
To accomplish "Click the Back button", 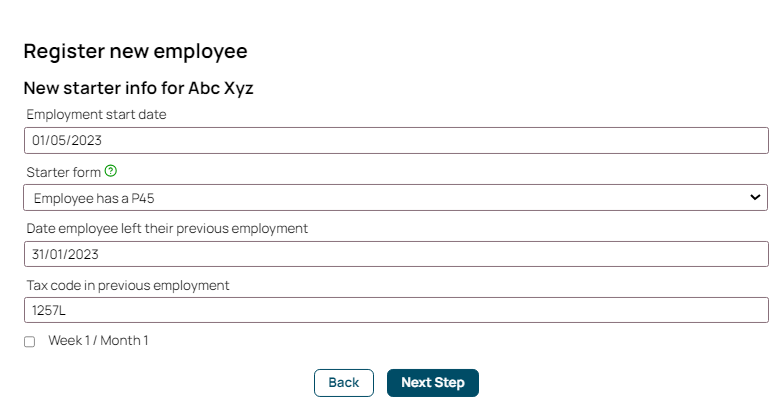I will pyautogui.click(x=344, y=383).
